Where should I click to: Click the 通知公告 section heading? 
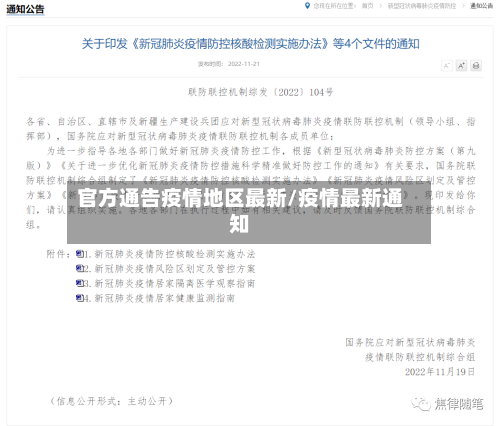coord(25,9)
